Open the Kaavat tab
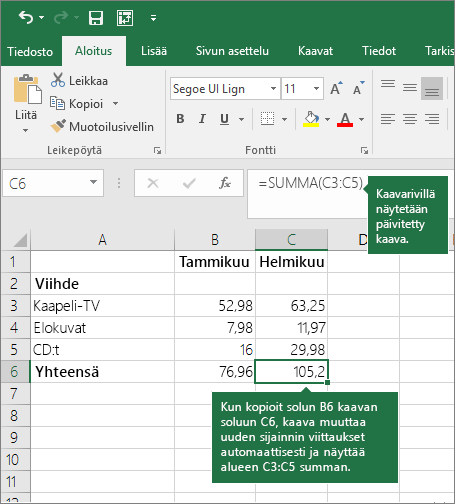The image size is (455, 504). click(315, 51)
